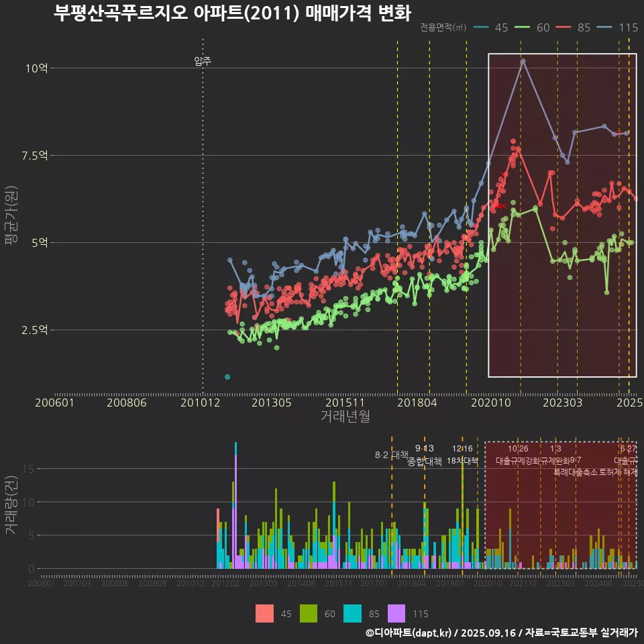Click the olive green 60 swatch in the bottom legend
The image size is (644, 644).
tap(309, 613)
